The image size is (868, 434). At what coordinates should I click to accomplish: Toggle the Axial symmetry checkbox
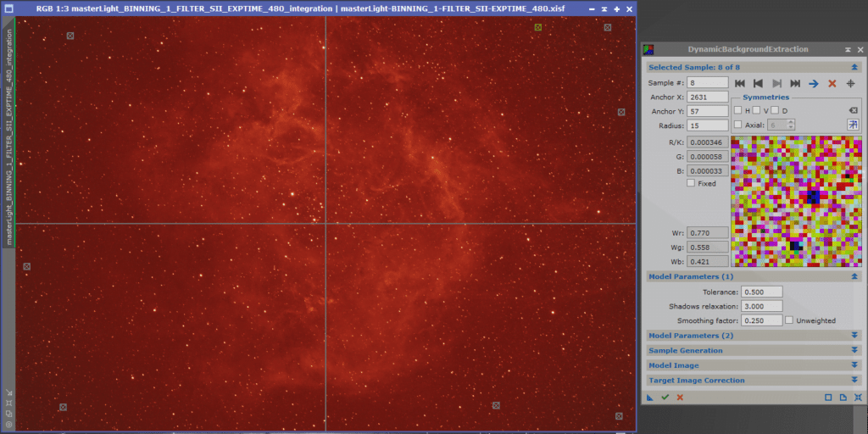(x=737, y=125)
